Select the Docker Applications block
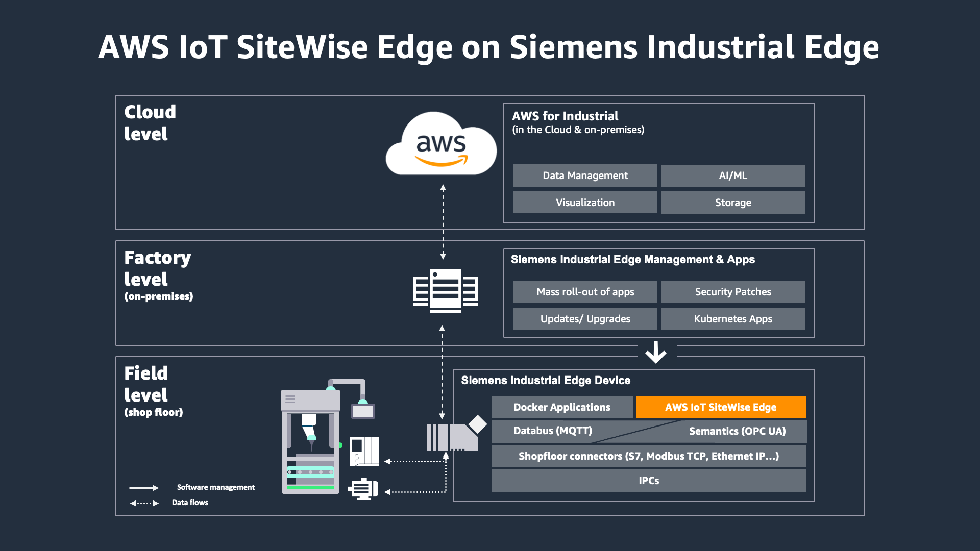 click(x=562, y=407)
